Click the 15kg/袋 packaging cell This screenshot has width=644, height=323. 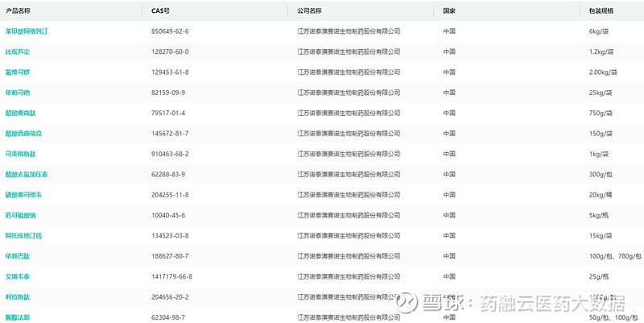601,236
